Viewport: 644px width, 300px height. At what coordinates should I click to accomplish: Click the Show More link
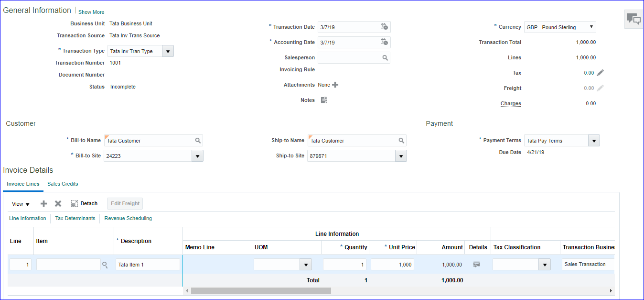(x=91, y=12)
